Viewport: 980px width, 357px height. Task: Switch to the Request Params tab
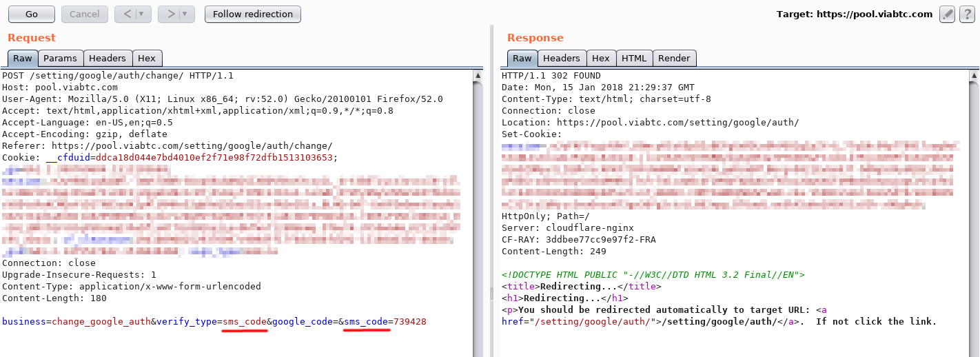coord(61,59)
